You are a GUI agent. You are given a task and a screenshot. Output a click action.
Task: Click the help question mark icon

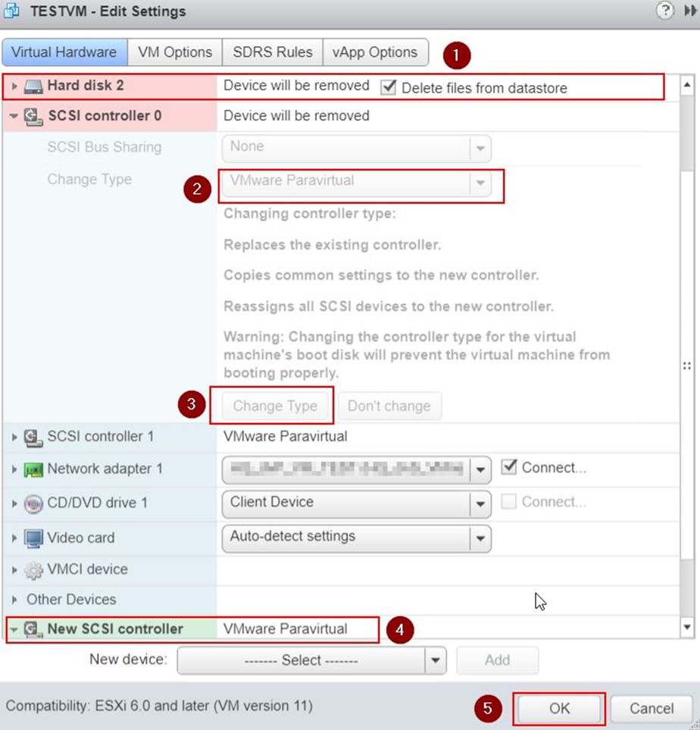665,11
